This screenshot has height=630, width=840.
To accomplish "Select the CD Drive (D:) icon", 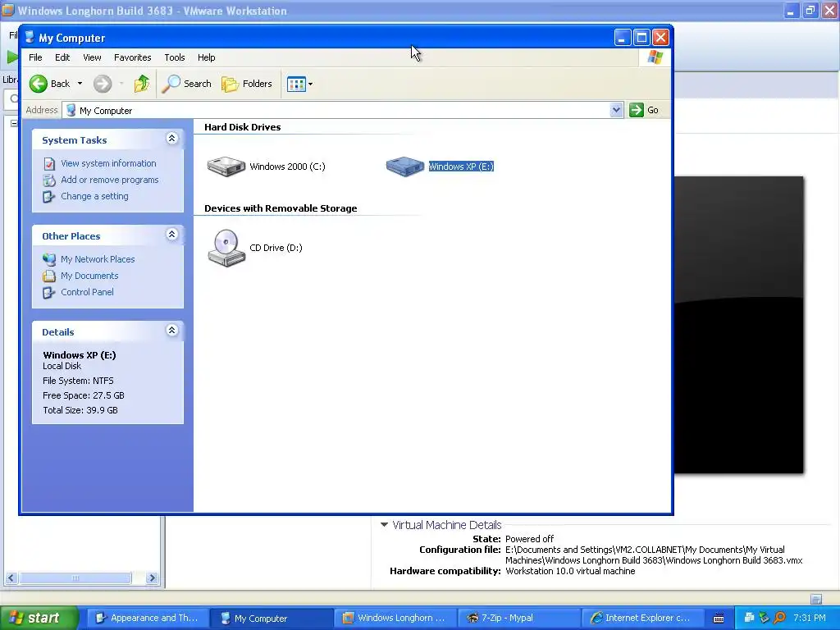I will 226,248.
